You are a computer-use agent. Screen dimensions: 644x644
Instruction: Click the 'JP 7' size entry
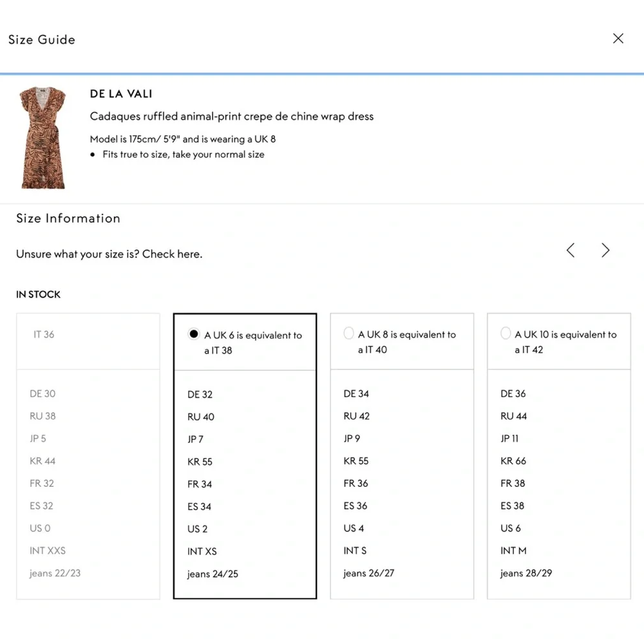[195, 439]
